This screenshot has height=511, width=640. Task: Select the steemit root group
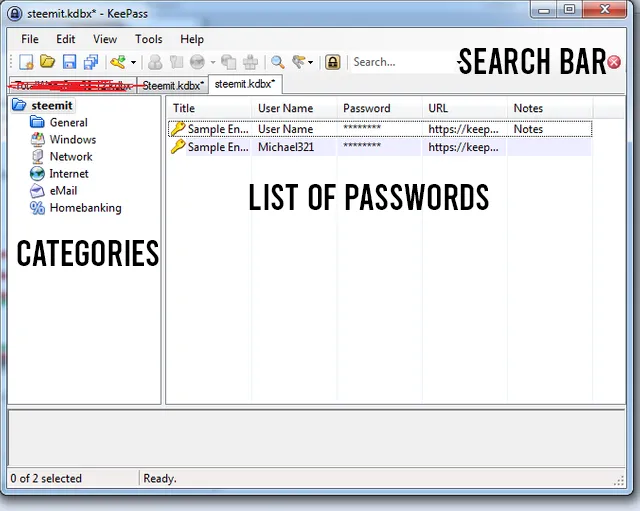52,105
